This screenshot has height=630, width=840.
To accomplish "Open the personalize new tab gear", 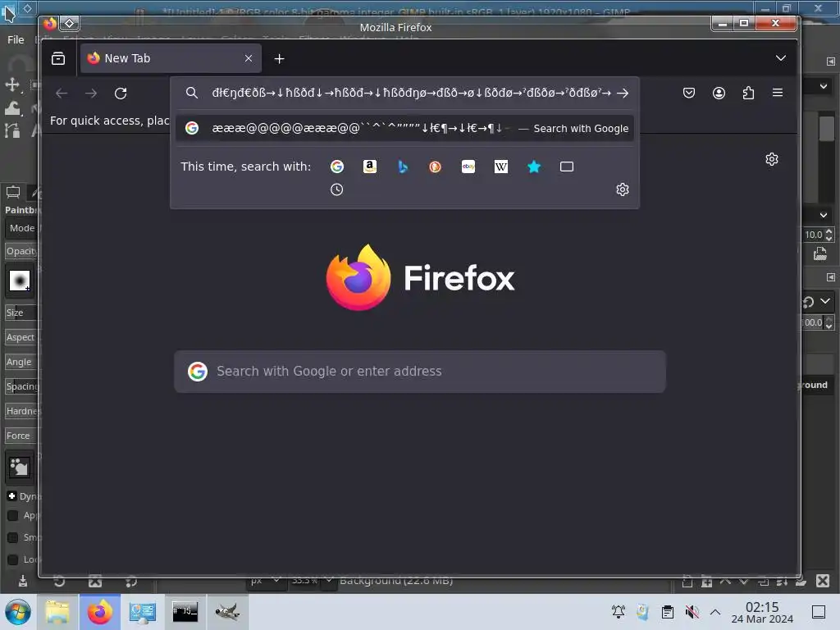I will pos(771,159).
